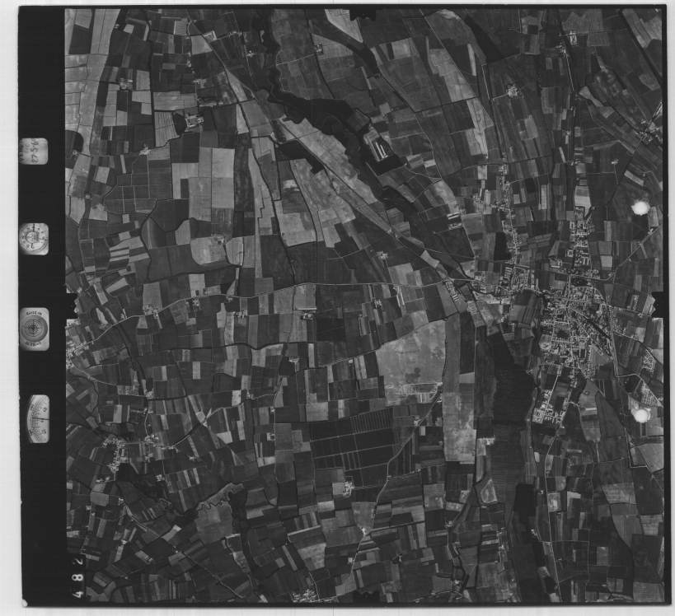Click the clock dial instrument in left margin
Image resolution: width=675 pixels, height=616 pixels.
click(34, 238)
